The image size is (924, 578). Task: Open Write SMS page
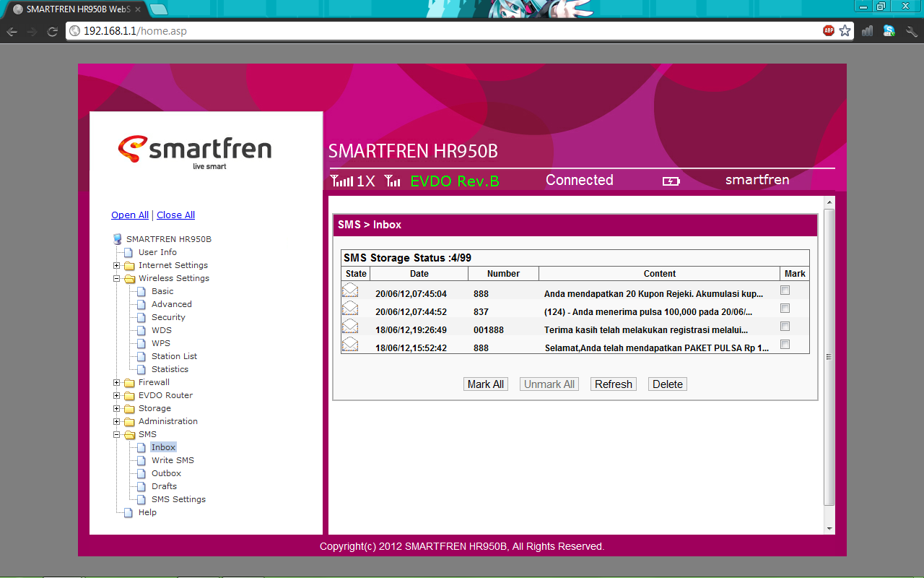click(173, 460)
